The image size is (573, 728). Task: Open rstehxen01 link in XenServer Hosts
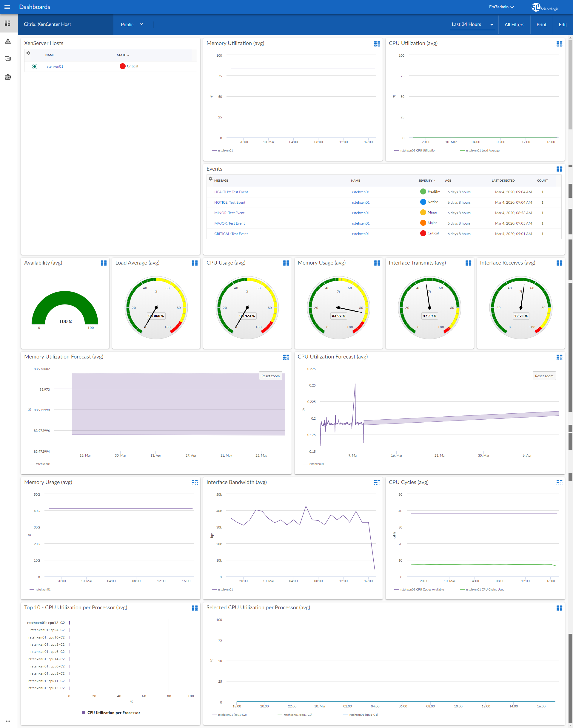[54, 67]
